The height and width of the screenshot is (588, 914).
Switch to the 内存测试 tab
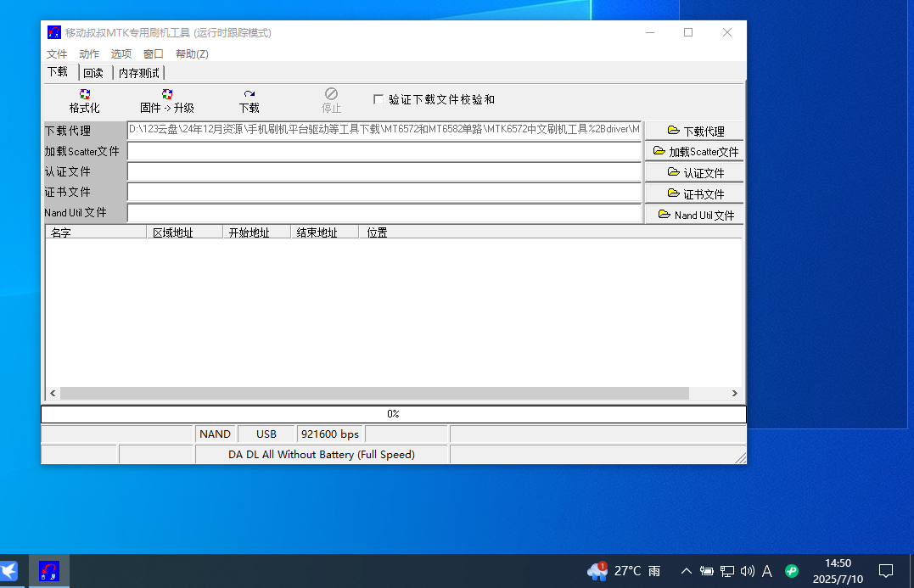(138, 73)
